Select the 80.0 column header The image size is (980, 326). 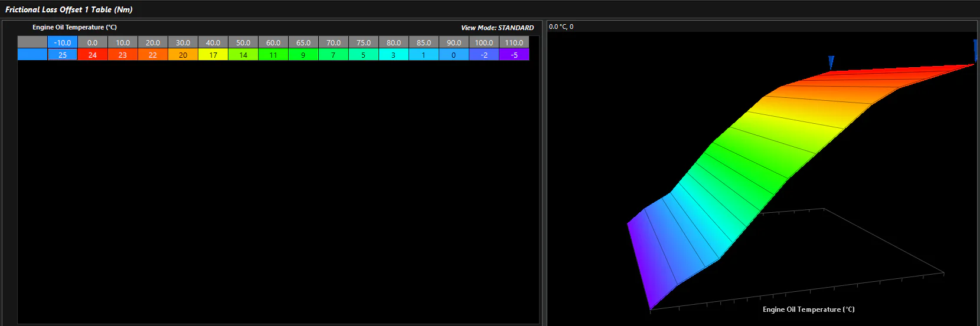394,42
